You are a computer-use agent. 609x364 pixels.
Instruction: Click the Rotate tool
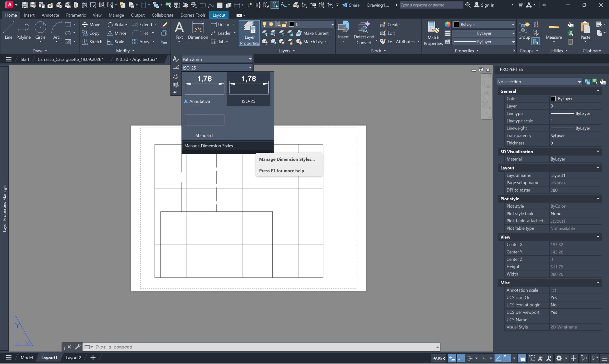click(117, 25)
